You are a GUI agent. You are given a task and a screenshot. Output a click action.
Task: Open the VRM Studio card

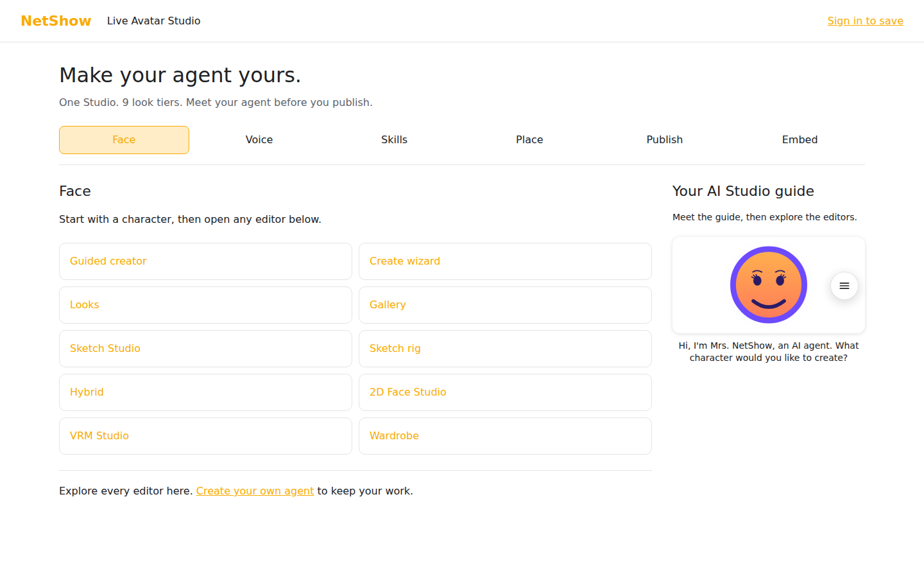tap(205, 436)
